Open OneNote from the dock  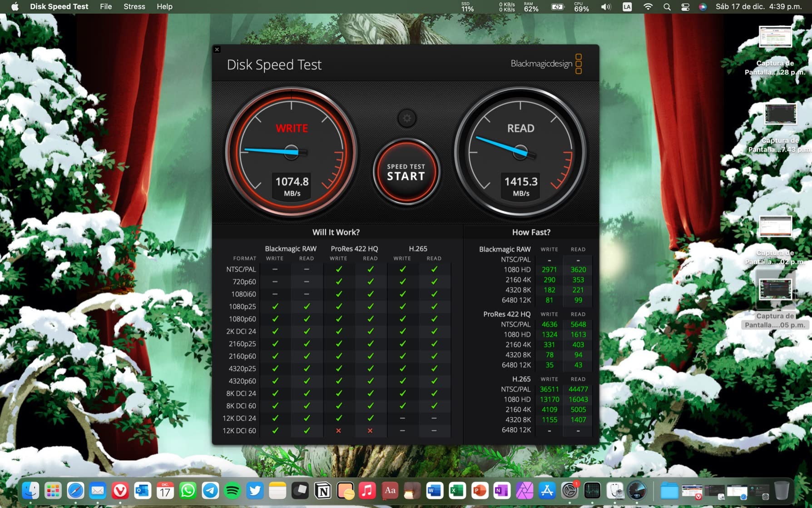point(502,491)
